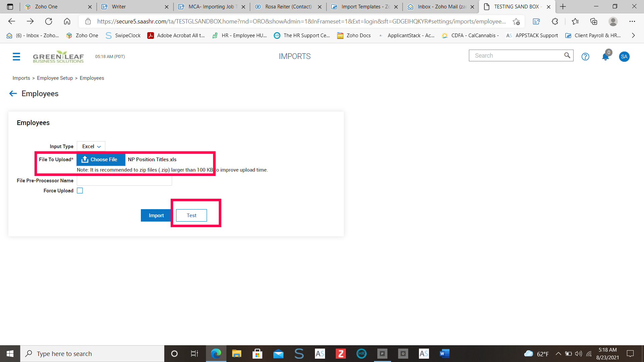Open the help question mark icon
Image resolution: width=644 pixels, height=362 pixels.
[585, 57]
